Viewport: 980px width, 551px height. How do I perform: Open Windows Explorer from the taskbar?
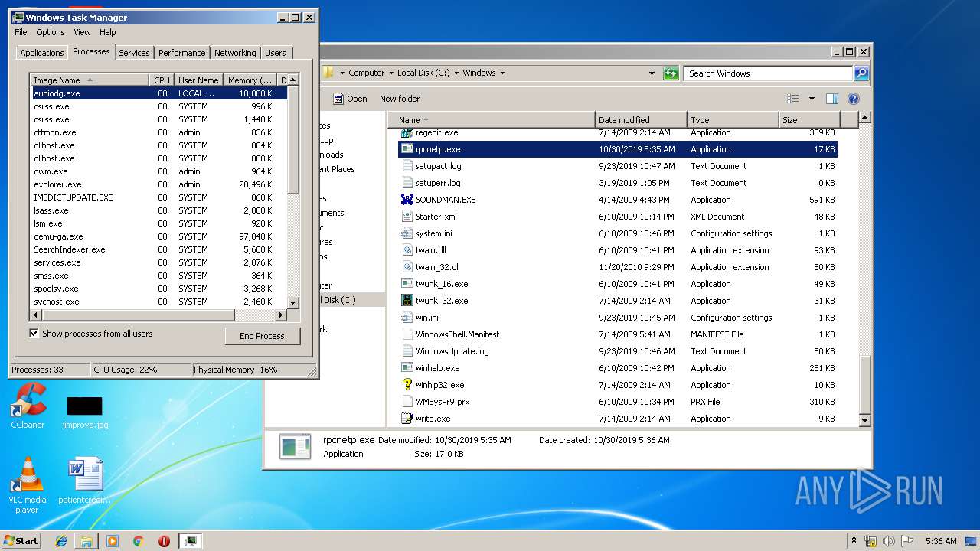click(x=87, y=541)
